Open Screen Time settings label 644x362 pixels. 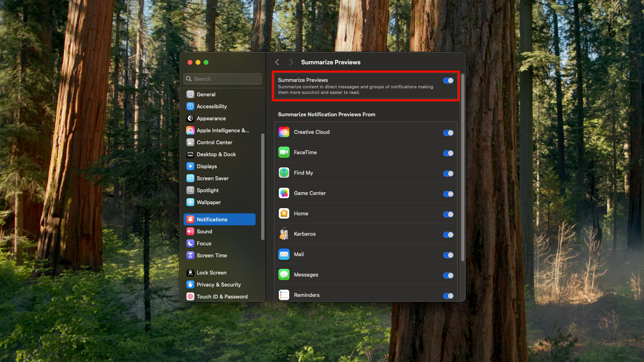(x=212, y=255)
